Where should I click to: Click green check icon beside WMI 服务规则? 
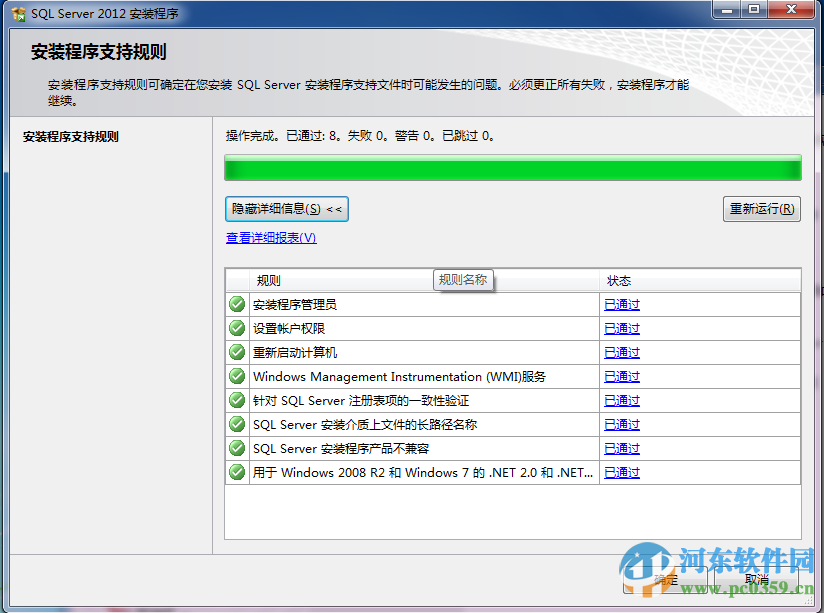pos(236,376)
